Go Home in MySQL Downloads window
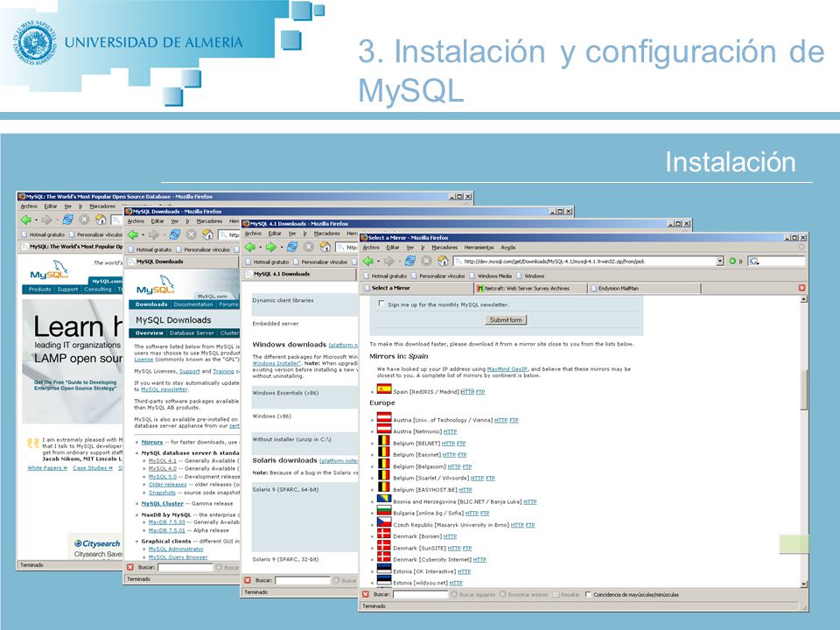This screenshot has width=840, height=630. pyautogui.click(x=208, y=234)
